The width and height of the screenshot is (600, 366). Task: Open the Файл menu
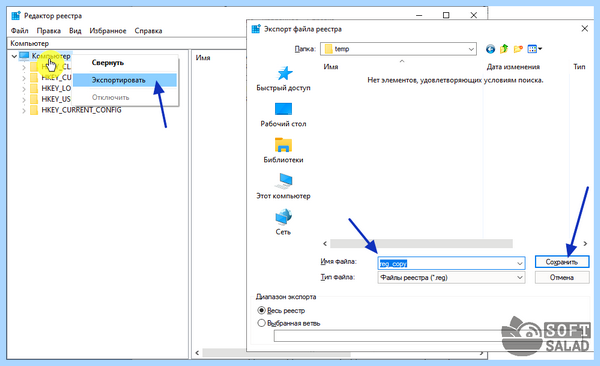(x=20, y=31)
